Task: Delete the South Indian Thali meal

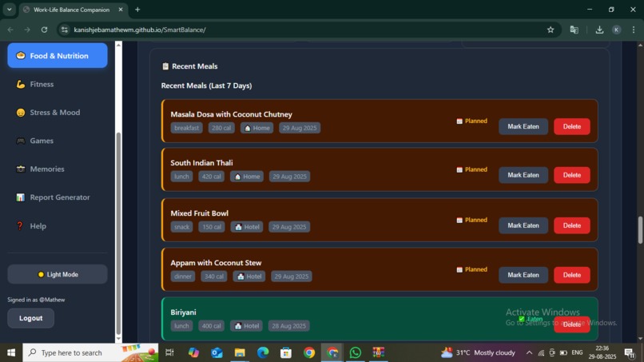Action: coord(572,175)
